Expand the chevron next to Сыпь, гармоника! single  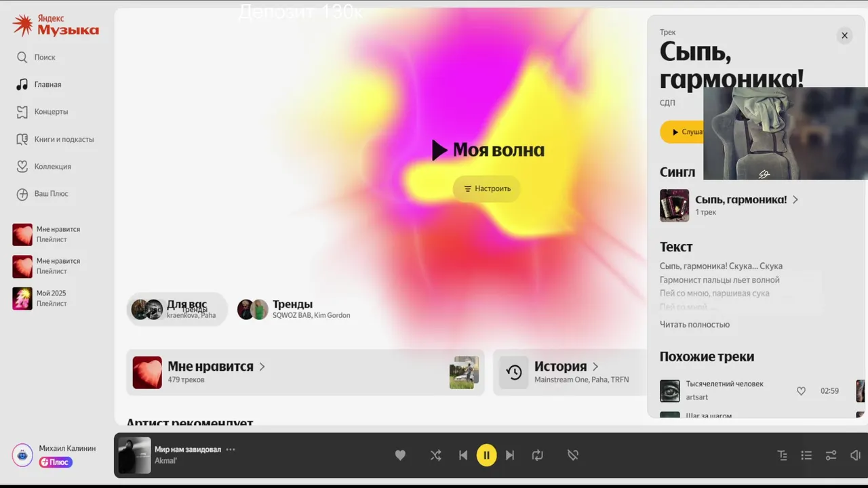tap(795, 199)
